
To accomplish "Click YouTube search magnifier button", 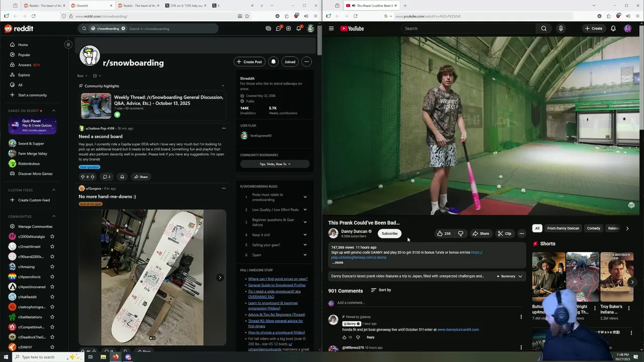I will pos(544,29).
